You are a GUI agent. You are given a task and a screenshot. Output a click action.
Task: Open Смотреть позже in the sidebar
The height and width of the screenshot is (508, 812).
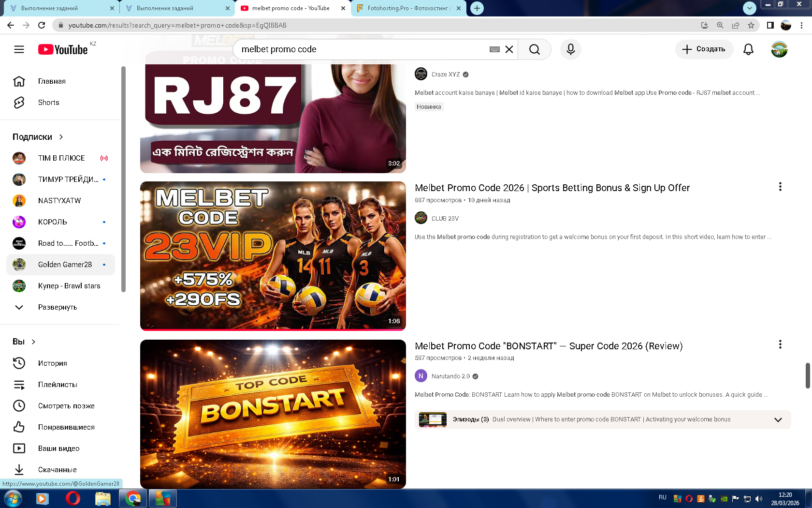point(61,406)
